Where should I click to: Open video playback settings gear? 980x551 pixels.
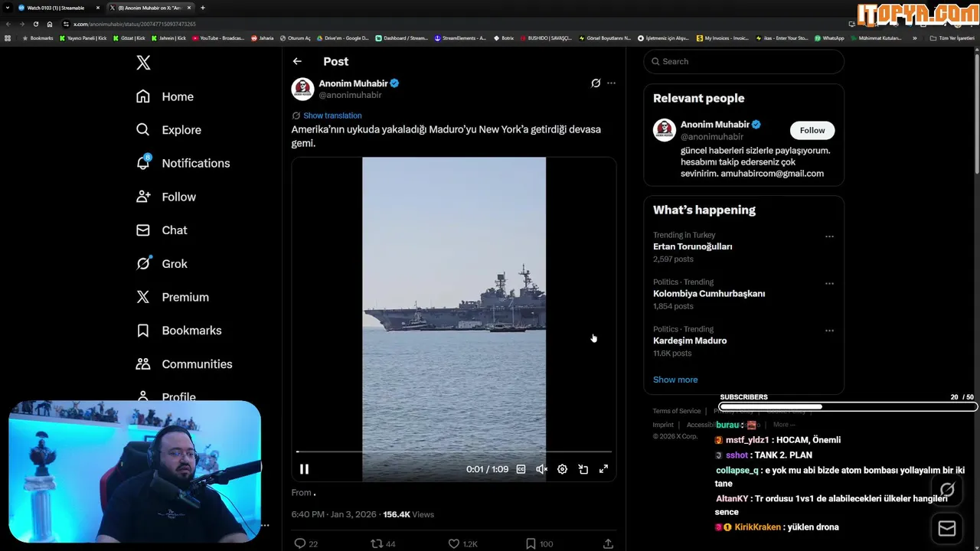tap(562, 469)
